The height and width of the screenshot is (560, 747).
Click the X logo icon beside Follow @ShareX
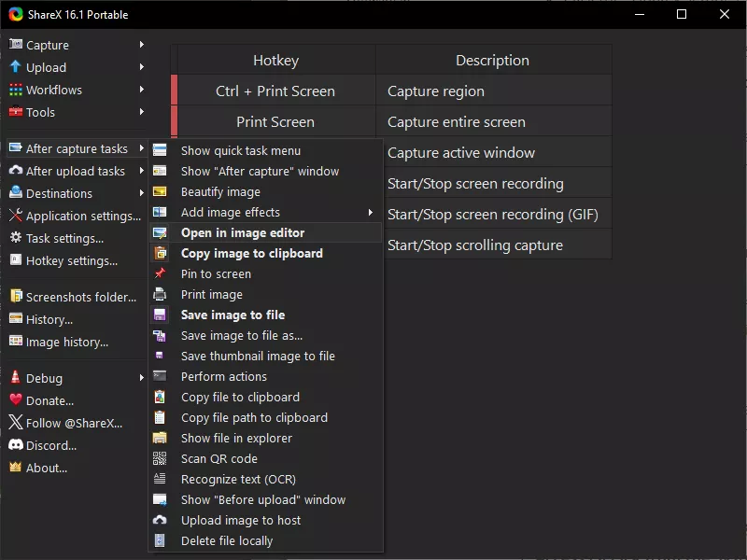tap(16, 423)
